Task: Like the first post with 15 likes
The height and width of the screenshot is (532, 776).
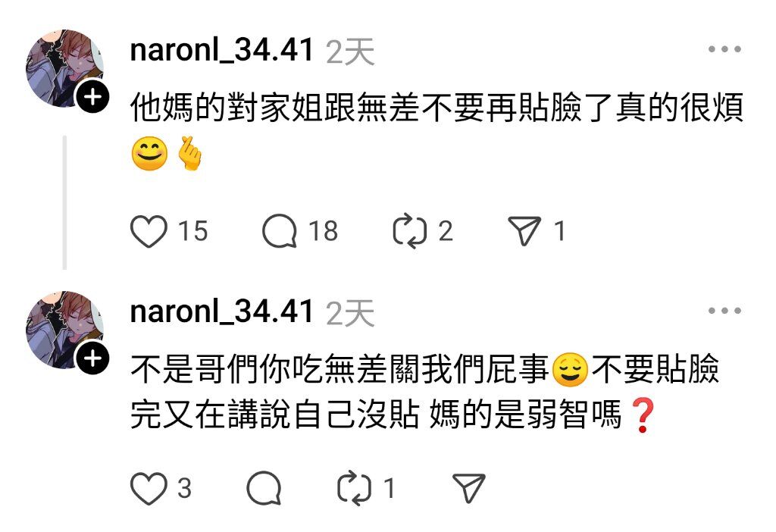Action: coord(149,231)
